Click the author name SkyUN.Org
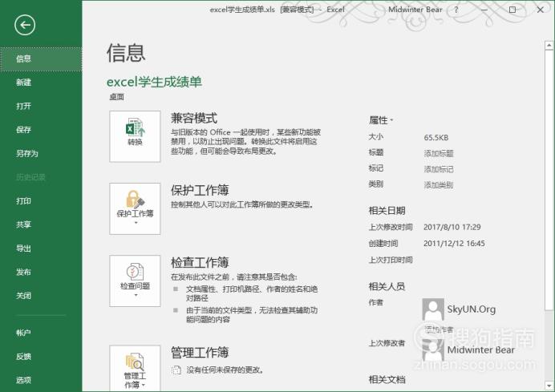 click(471, 309)
